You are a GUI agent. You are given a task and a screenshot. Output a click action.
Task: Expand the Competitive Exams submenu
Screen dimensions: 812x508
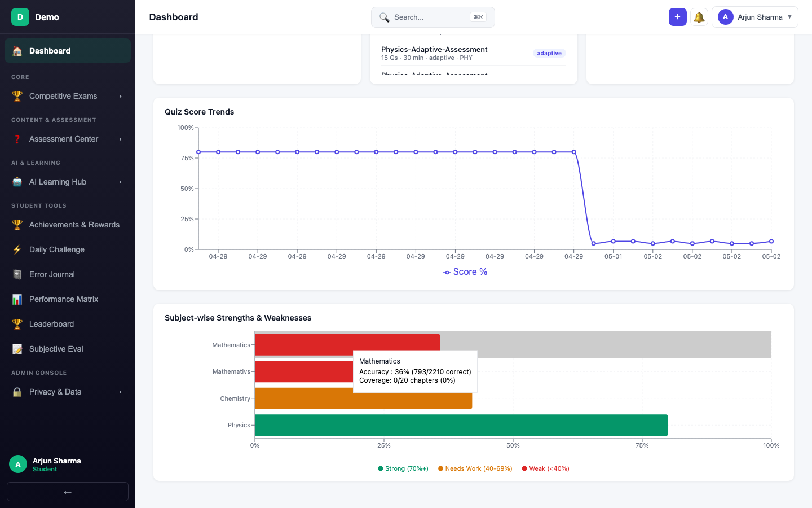(x=121, y=97)
